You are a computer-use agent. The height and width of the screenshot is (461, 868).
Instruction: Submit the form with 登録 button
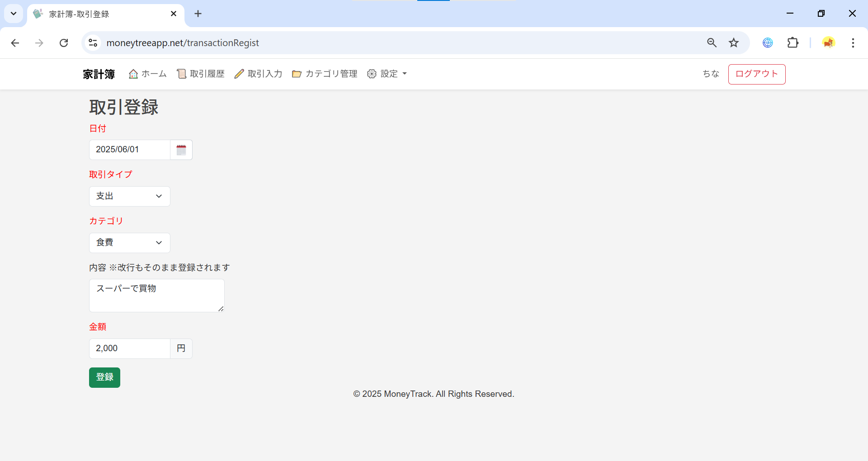(104, 377)
